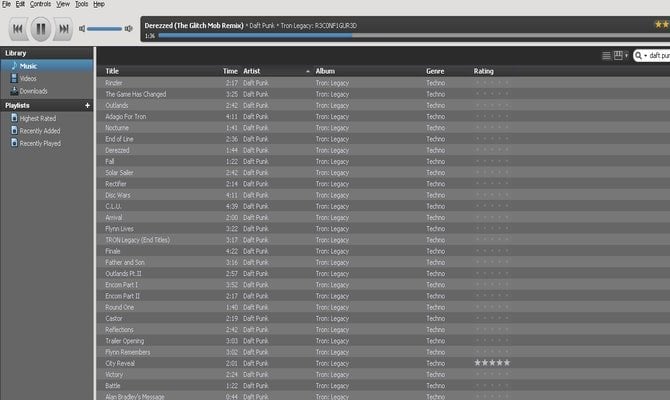Click the now playing title Derezzed (The Glitch Mob Remix)
Image resolution: width=670 pixels, height=400 pixels.
(194, 26)
